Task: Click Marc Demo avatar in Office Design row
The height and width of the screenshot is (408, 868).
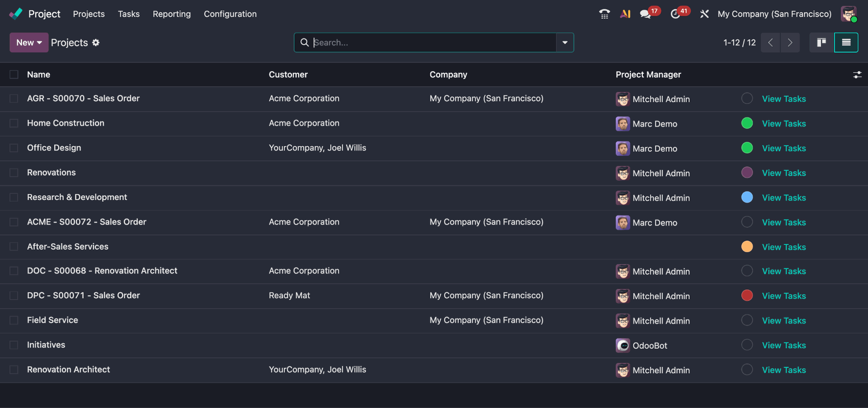Action: click(x=623, y=148)
